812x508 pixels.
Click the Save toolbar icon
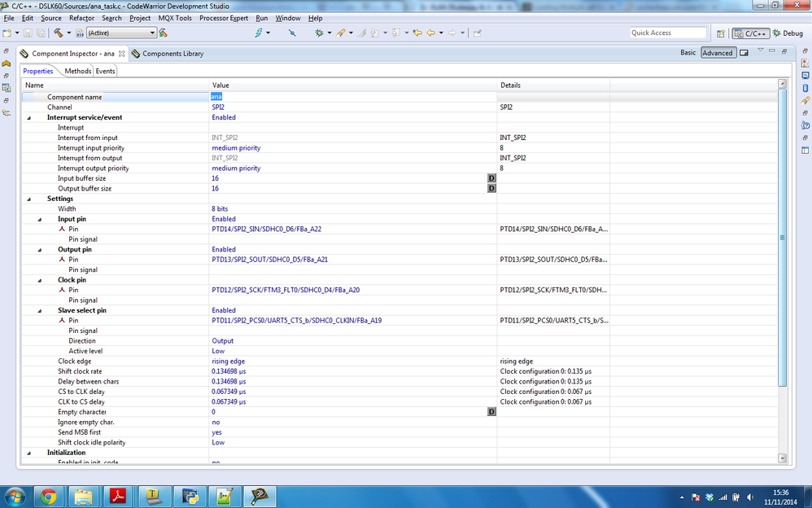coord(28,33)
